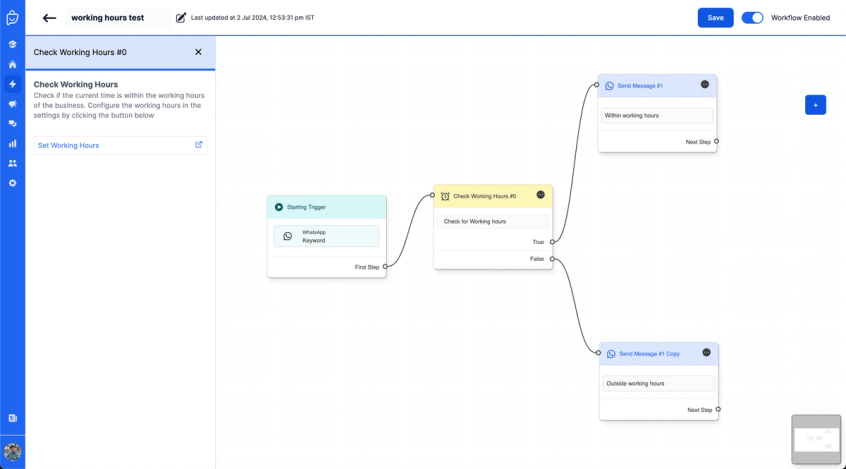Go to Home via sidebar icon
The height and width of the screenshot is (469, 846).
pyautogui.click(x=12, y=64)
